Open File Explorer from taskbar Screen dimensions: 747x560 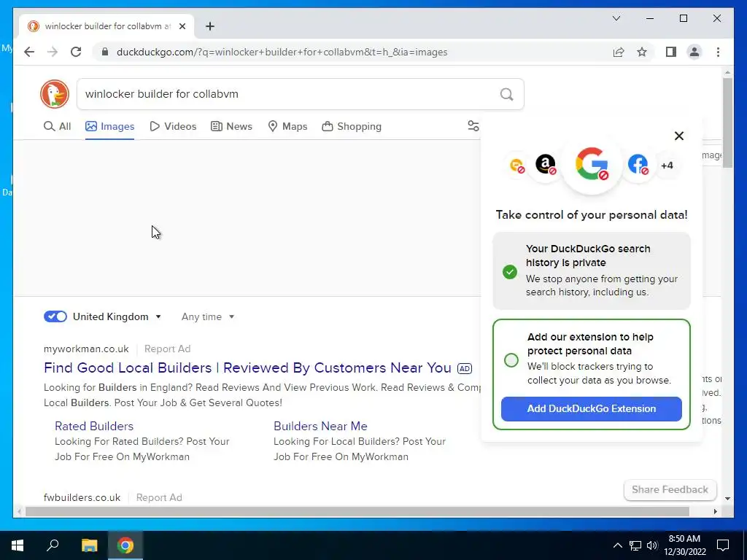click(x=89, y=545)
